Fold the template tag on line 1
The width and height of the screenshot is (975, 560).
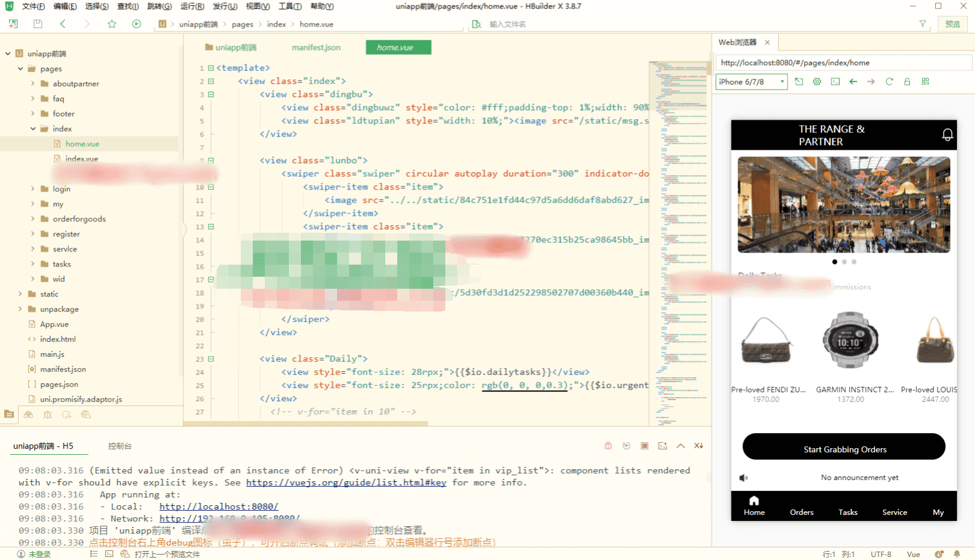click(211, 68)
